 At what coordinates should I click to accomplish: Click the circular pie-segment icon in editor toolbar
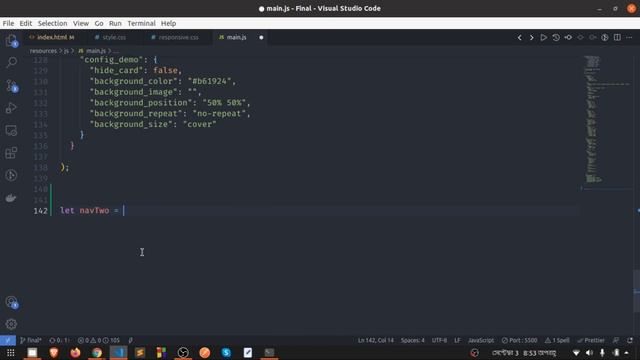pyautogui.click(x=605, y=38)
